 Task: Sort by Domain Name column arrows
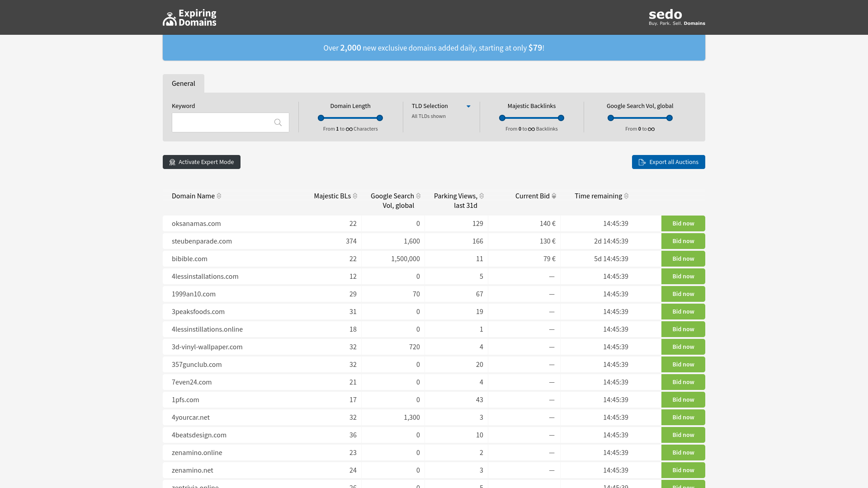click(x=219, y=196)
